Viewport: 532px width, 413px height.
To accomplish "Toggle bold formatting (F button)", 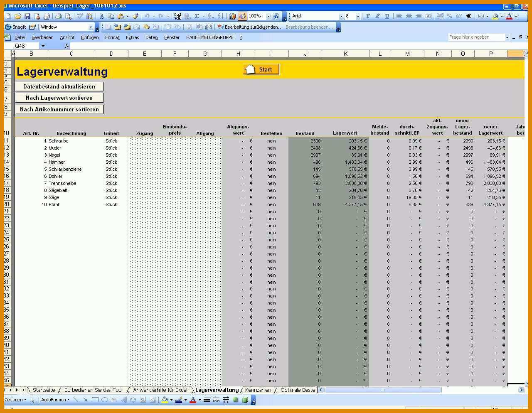I will (x=368, y=16).
